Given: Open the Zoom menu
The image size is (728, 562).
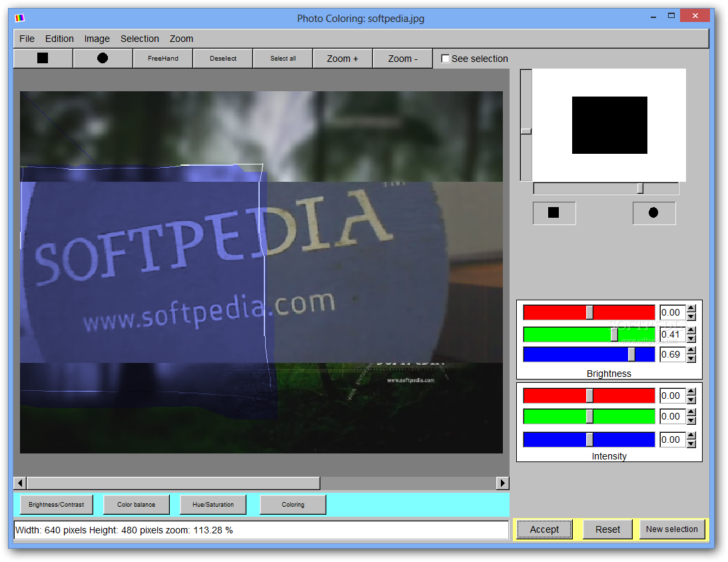Looking at the screenshot, I should [182, 39].
